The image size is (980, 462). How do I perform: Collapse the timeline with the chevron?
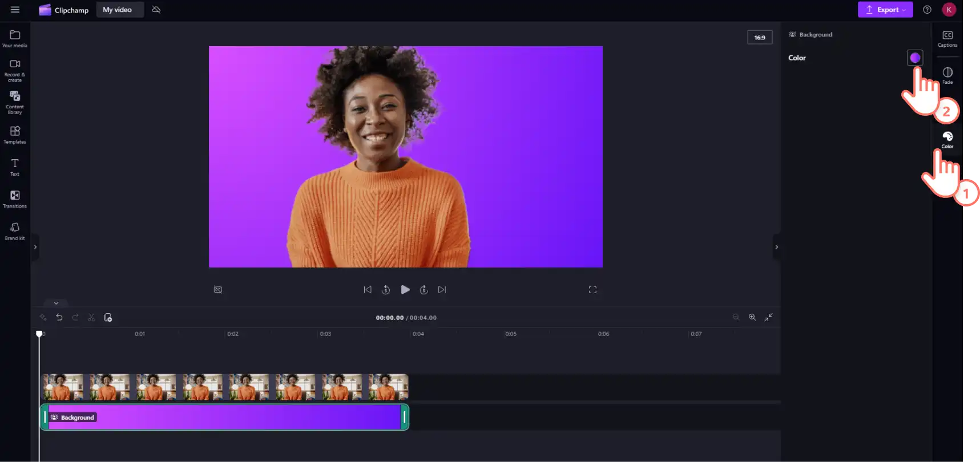[56, 303]
